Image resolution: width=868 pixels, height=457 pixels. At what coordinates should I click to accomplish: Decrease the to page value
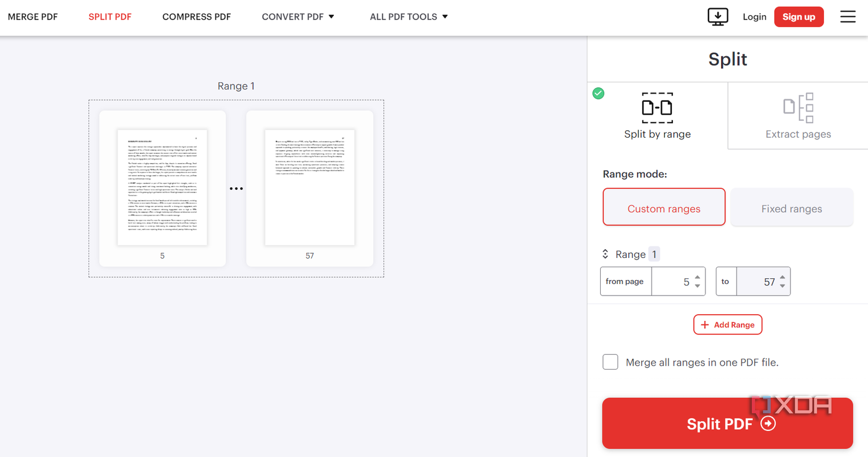(x=782, y=286)
